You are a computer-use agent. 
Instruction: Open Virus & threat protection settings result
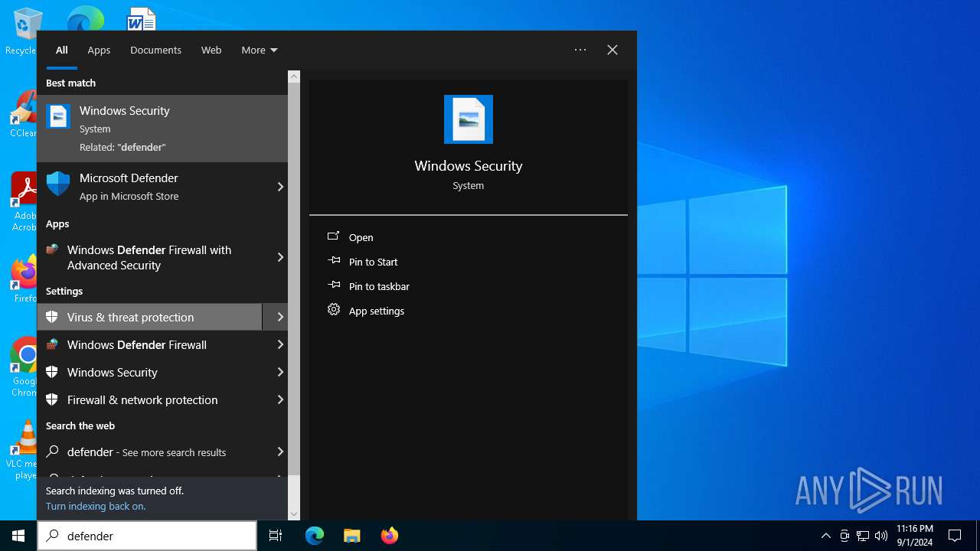(150, 317)
